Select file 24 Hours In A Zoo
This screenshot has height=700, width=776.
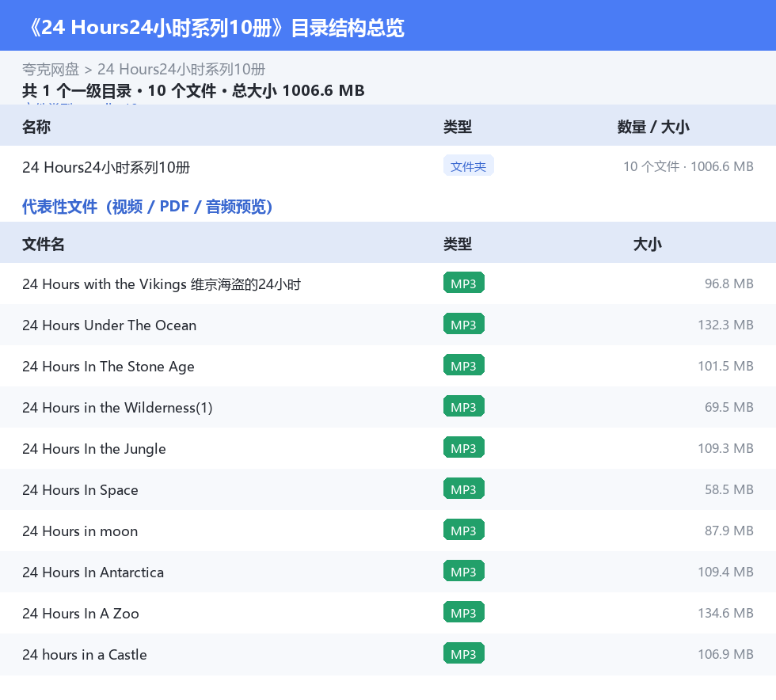coord(388,612)
